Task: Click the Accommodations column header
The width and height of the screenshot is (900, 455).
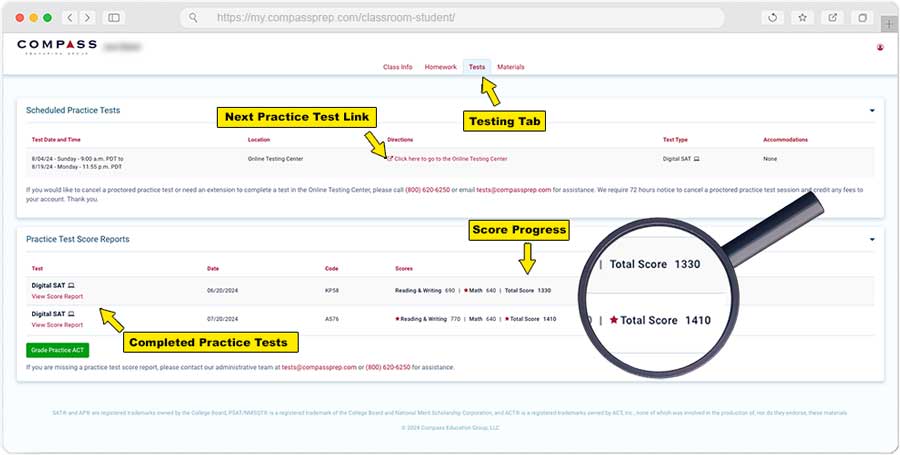Action: click(785, 139)
